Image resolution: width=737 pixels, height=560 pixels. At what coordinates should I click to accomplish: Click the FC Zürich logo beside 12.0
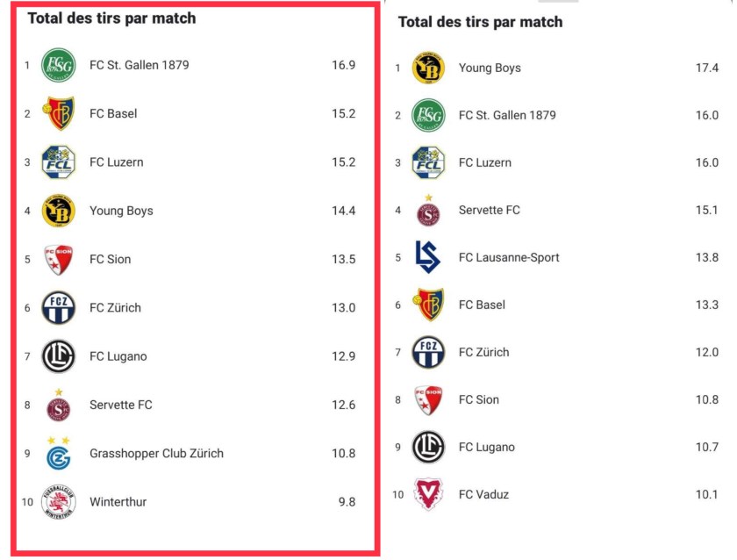pos(428,352)
